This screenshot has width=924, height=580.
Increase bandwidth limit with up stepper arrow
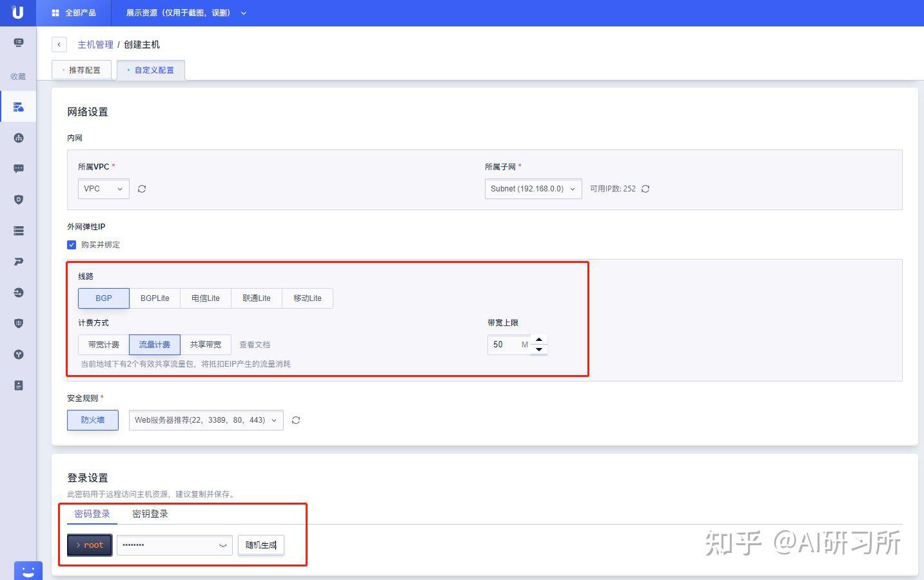pyautogui.click(x=539, y=340)
